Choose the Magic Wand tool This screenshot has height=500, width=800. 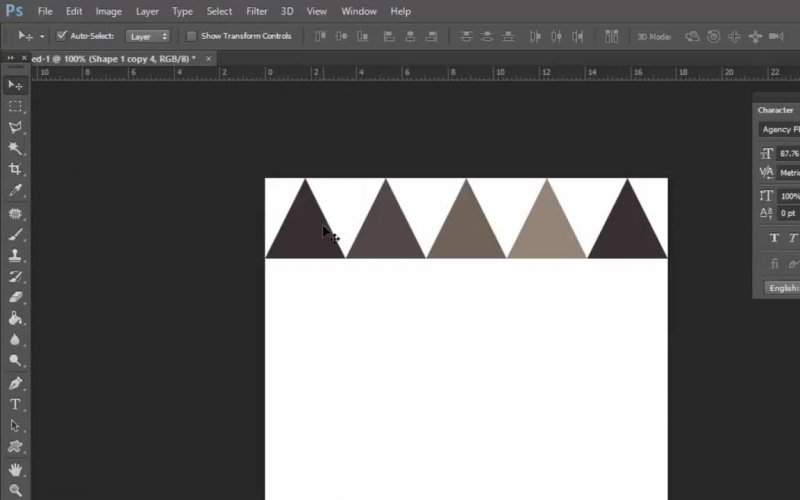(x=15, y=148)
